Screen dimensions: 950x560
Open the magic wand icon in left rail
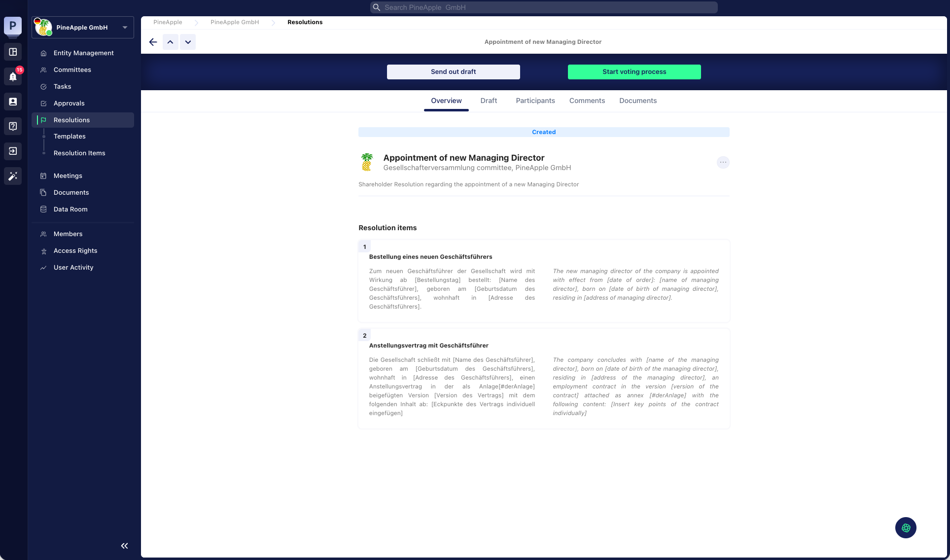pyautogui.click(x=13, y=176)
